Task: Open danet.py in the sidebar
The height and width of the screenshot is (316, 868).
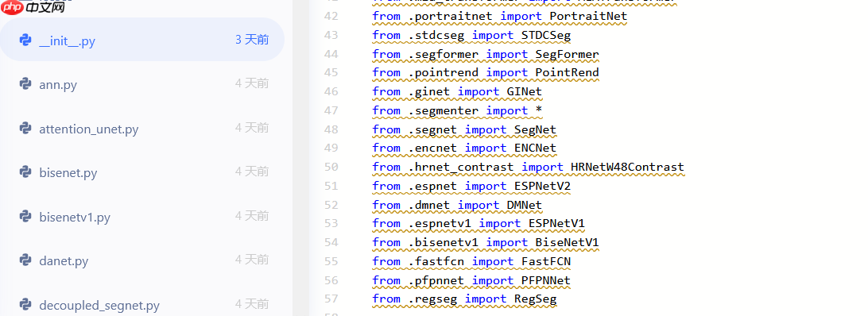Action: [142, 260]
